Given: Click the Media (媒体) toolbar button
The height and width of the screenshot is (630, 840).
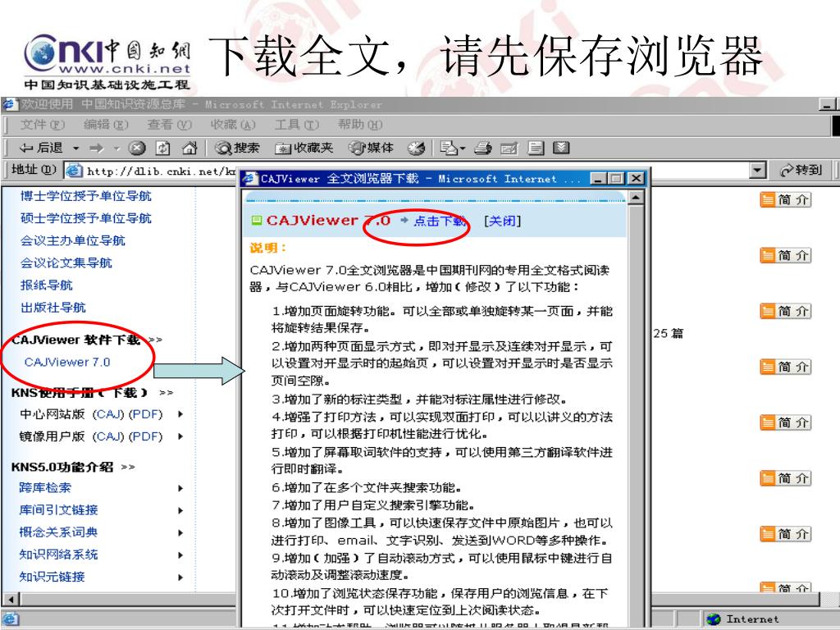Looking at the screenshot, I should click(371, 148).
